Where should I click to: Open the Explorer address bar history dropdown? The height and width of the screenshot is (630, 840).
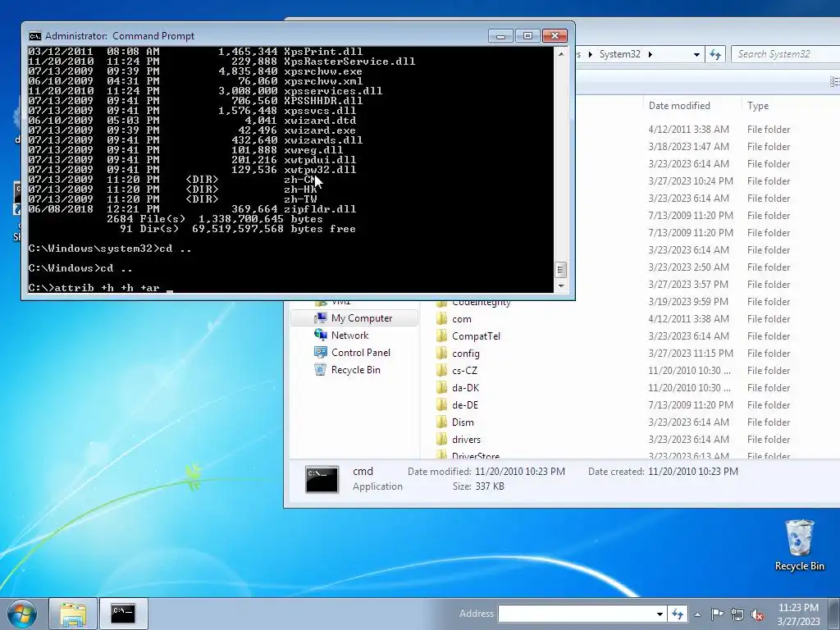pyautogui.click(x=696, y=54)
